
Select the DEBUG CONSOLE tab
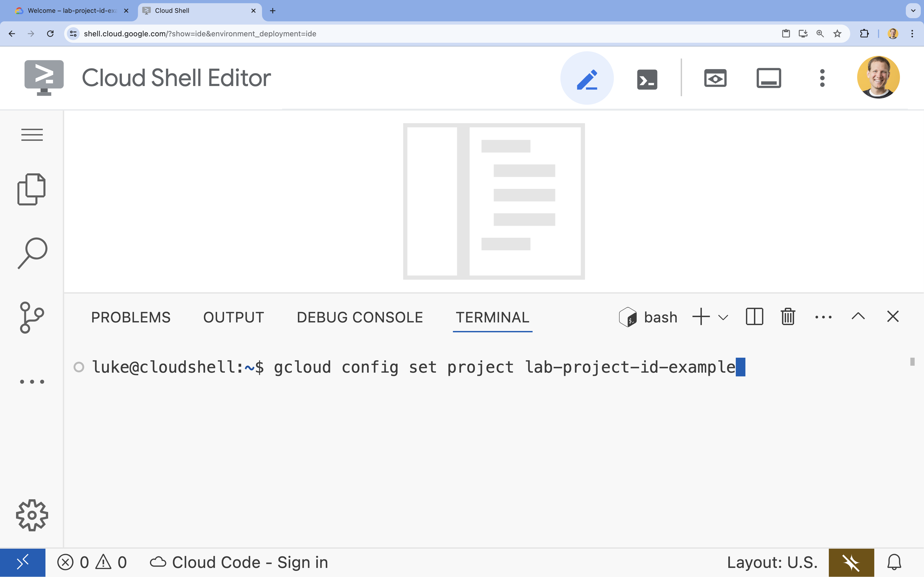click(359, 317)
